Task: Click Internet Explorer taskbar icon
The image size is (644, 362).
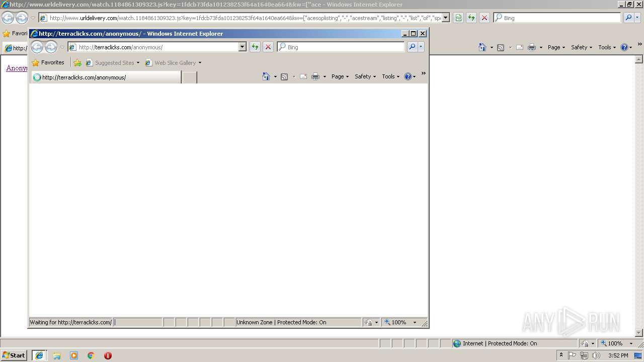Action: (39, 355)
